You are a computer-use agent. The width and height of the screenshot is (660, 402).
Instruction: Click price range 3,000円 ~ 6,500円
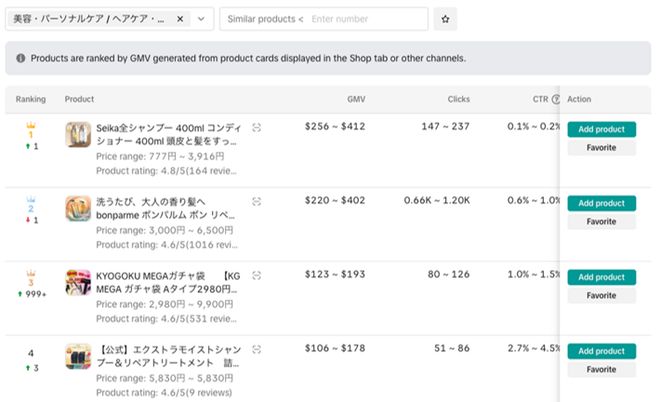click(x=165, y=231)
